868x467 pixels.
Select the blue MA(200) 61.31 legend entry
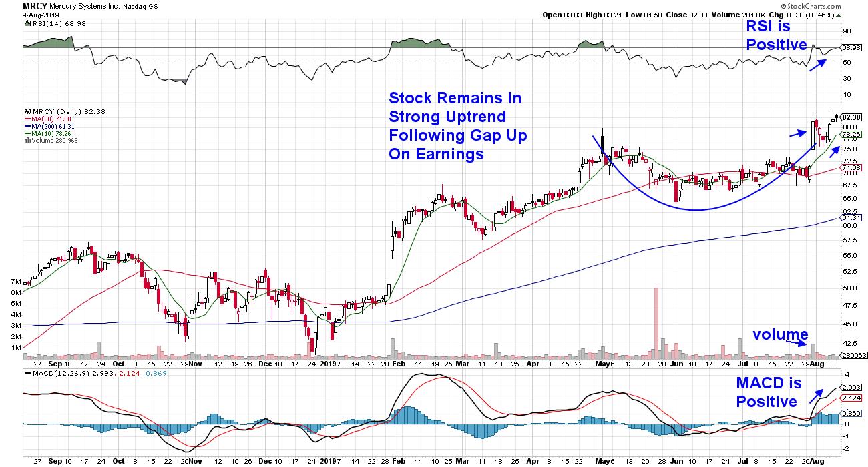[51, 125]
